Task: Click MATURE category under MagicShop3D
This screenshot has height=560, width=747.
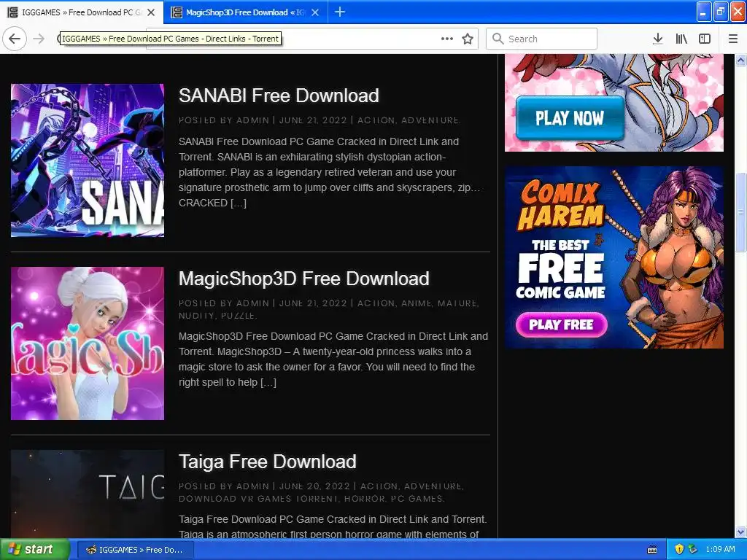Action: pos(457,303)
